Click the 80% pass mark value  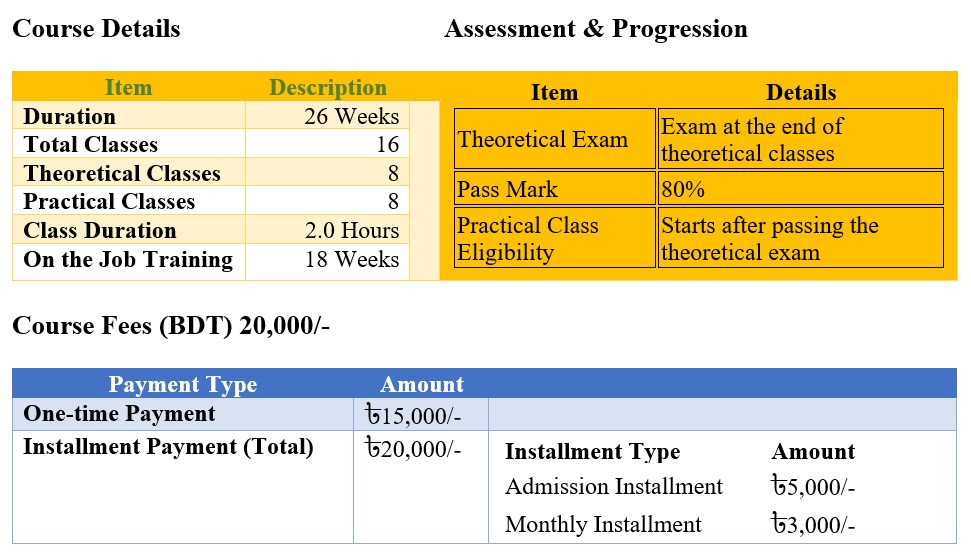click(683, 189)
